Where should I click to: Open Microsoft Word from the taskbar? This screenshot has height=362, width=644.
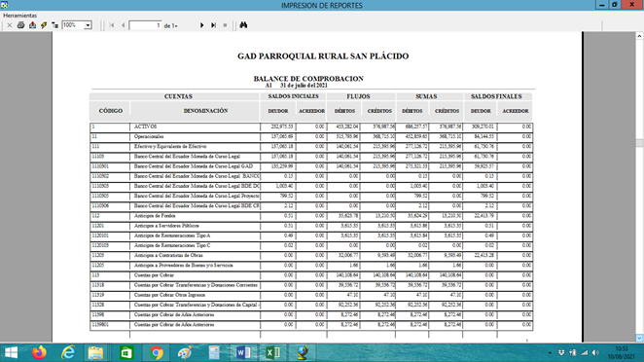243,352
